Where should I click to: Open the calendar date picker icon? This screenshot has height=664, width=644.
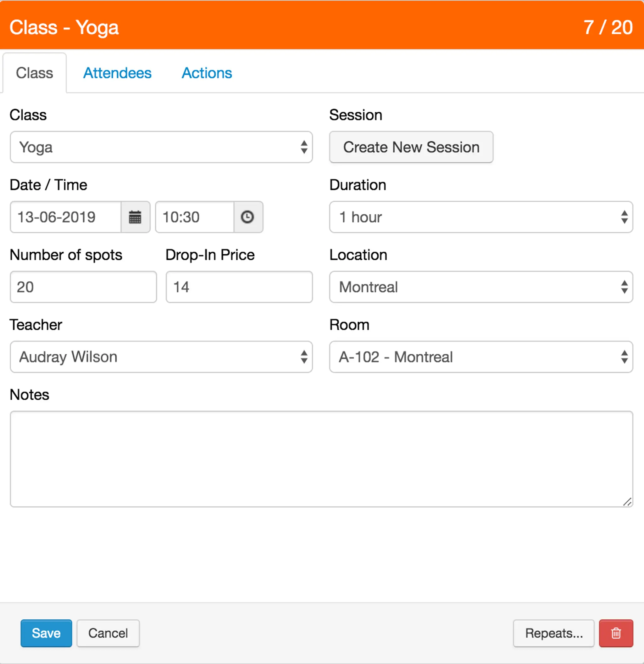(135, 217)
